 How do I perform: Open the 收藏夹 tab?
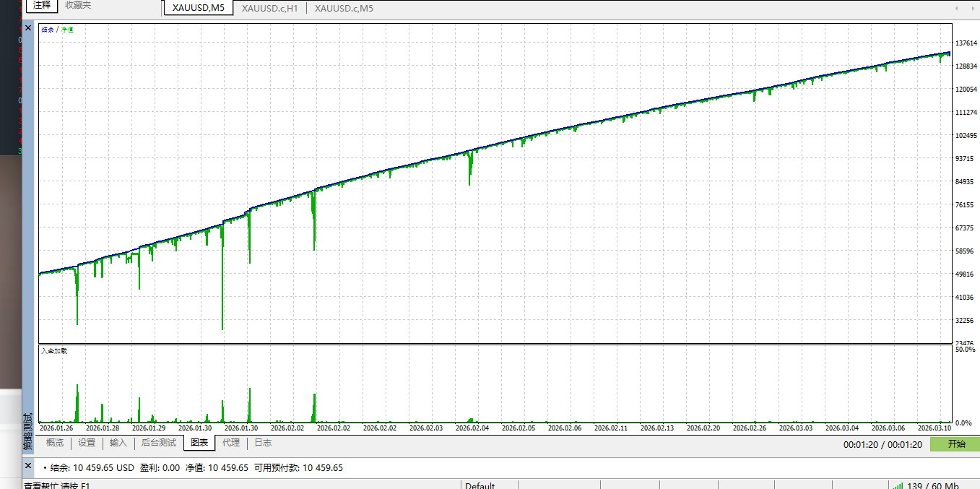click(x=78, y=5)
